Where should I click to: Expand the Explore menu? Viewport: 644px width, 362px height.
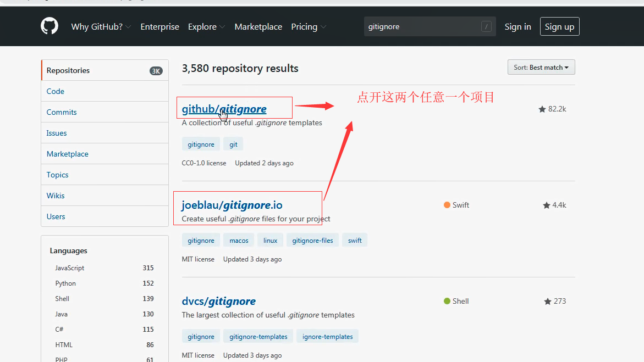pos(207,27)
